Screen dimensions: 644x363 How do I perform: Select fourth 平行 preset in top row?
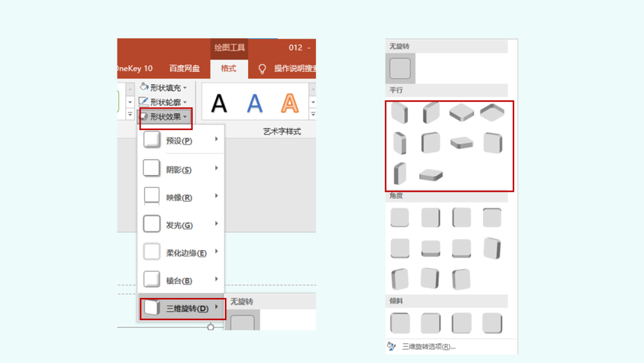[x=492, y=113]
